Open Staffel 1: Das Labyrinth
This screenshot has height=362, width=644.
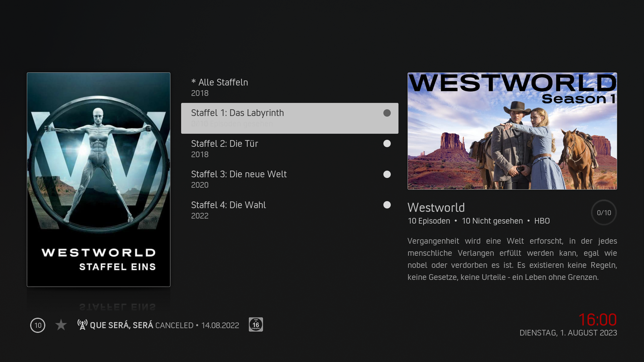289,118
